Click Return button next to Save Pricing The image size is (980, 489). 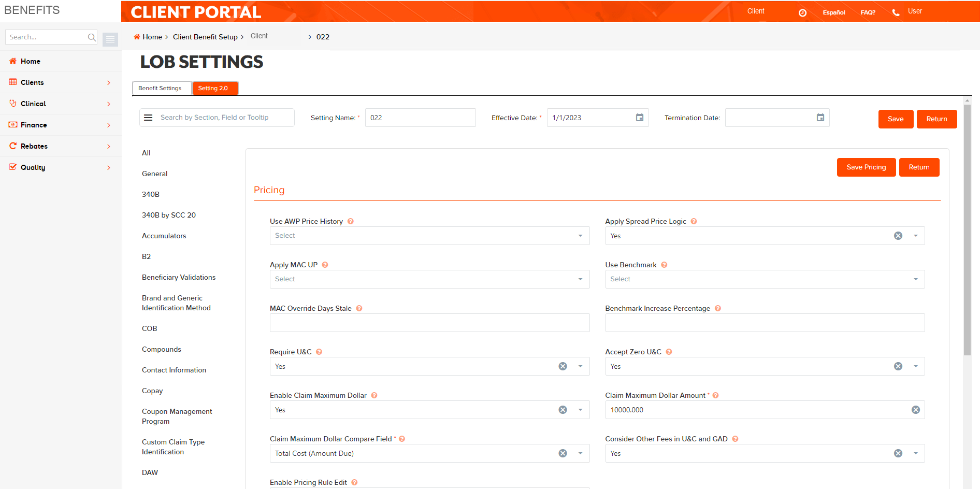(919, 167)
